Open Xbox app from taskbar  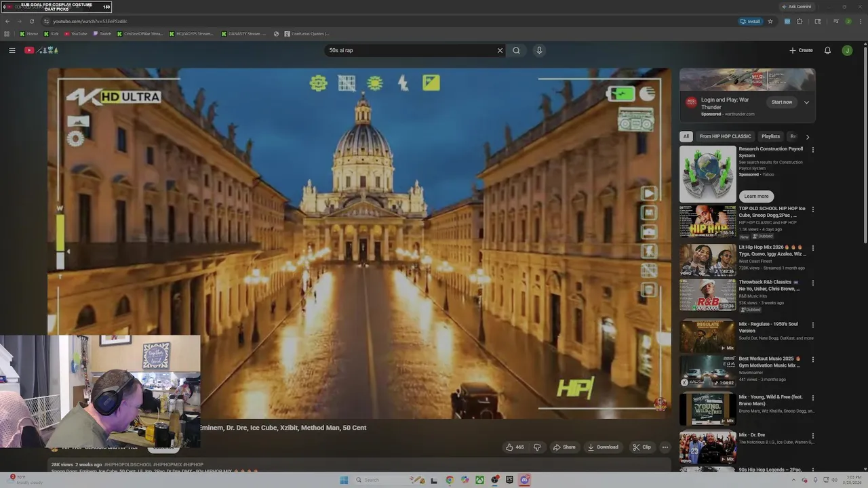click(479, 480)
